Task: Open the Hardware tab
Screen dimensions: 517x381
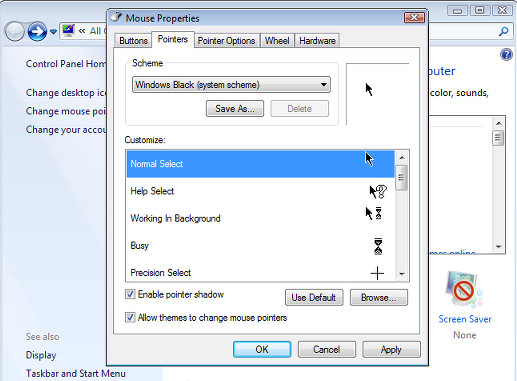Action: tap(317, 41)
